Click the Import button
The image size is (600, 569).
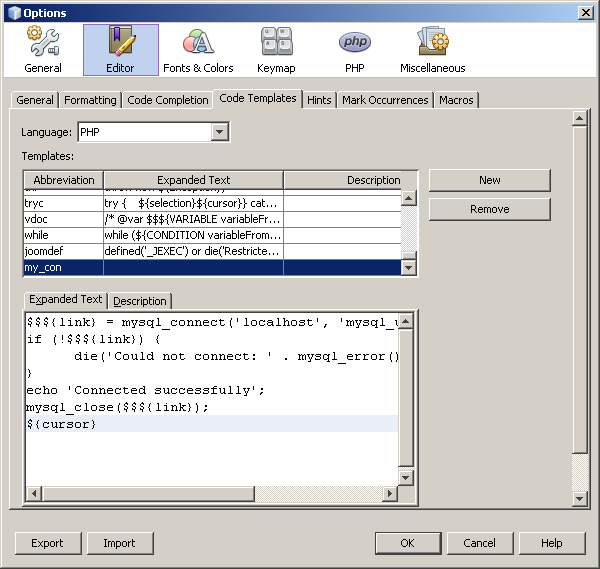click(119, 543)
